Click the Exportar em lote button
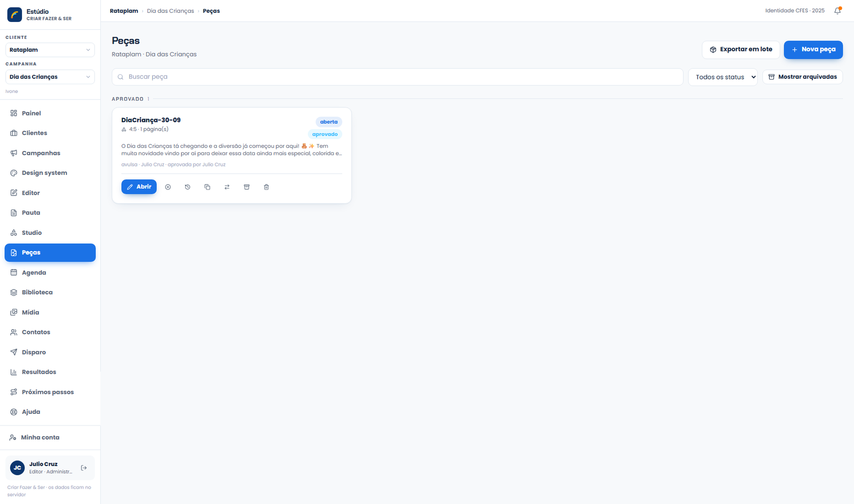 (741, 50)
